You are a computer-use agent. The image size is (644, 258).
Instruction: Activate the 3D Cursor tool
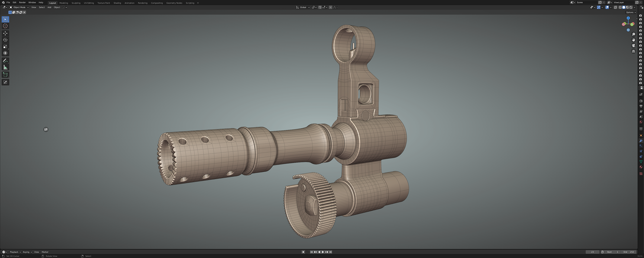5,26
